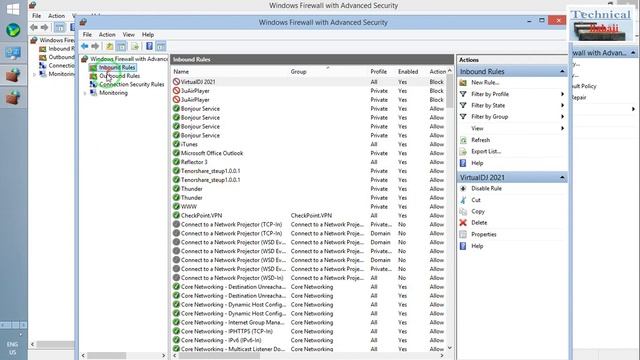Click the Help link under Inbound Rules actions
The height and width of the screenshot is (360, 640).
click(x=477, y=163)
